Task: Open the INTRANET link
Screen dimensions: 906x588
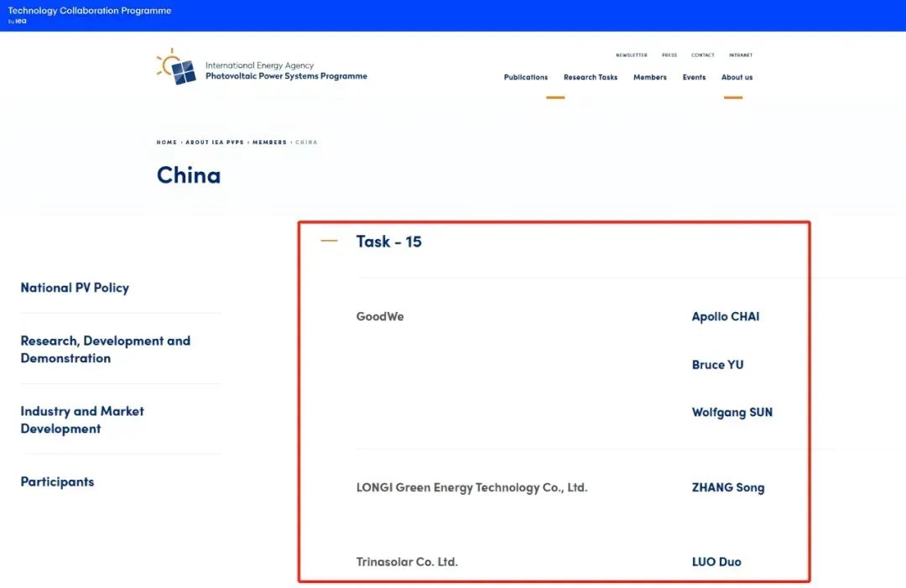Action: pyautogui.click(x=741, y=55)
